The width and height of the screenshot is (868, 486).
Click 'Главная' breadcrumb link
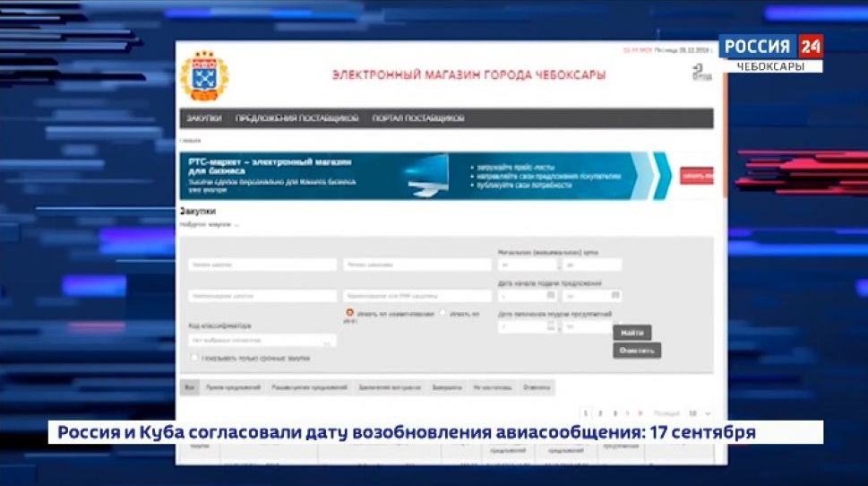pos(191,141)
